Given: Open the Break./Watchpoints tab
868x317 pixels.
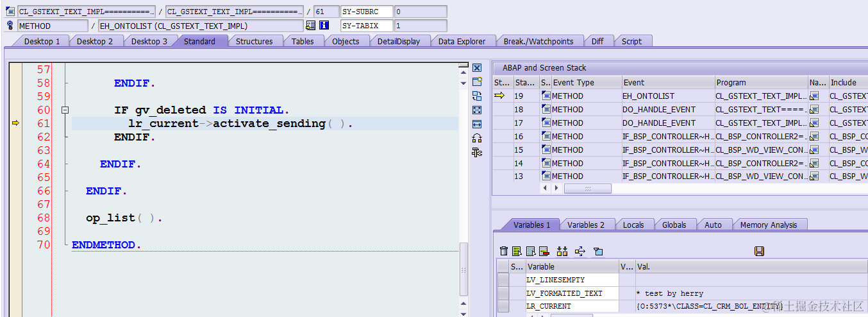Looking at the screenshot, I should [x=538, y=41].
